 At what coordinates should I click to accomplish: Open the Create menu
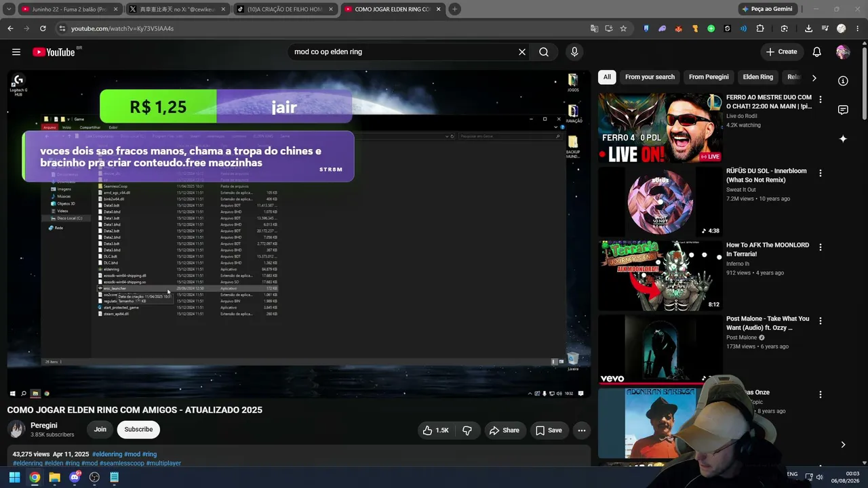pos(781,52)
